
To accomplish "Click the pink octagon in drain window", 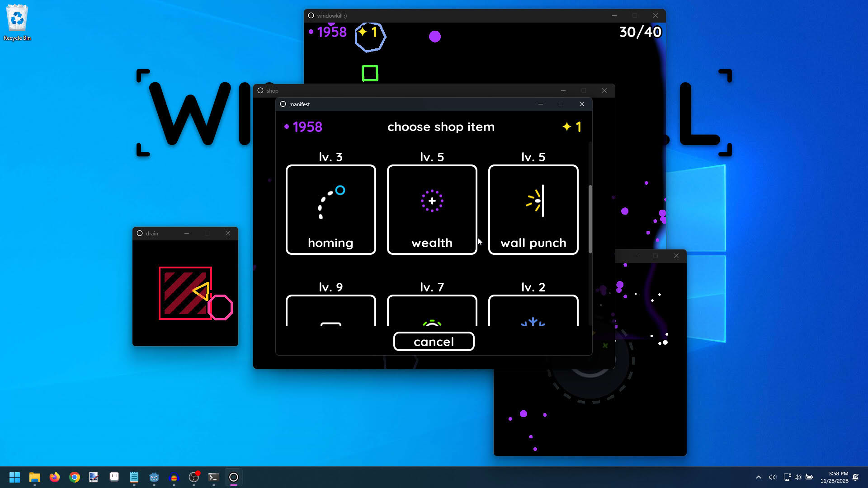I will (220, 308).
